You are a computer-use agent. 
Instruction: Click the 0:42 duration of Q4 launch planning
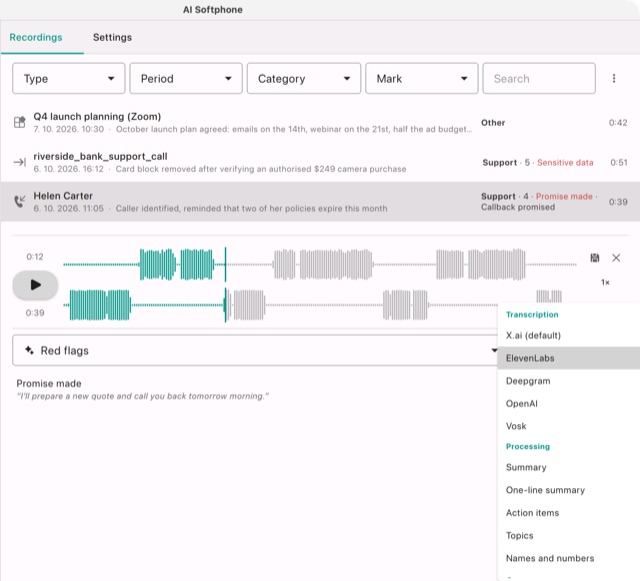tap(618, 122)
